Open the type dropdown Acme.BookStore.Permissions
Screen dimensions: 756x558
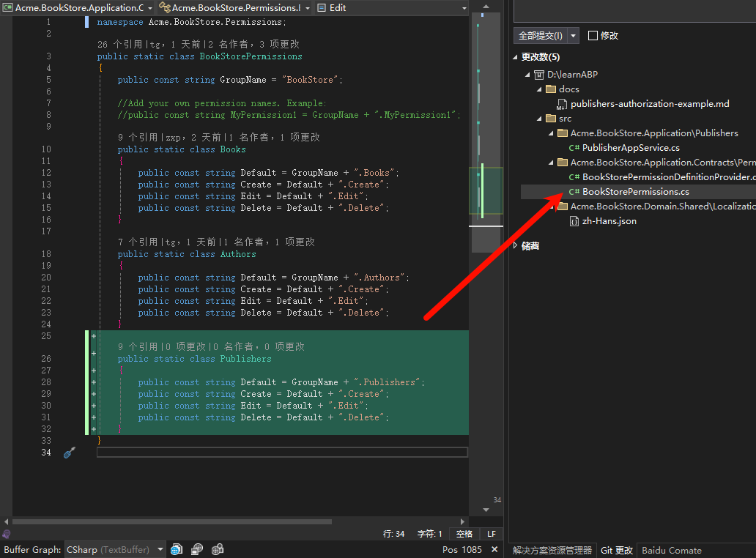click(308, 8)
